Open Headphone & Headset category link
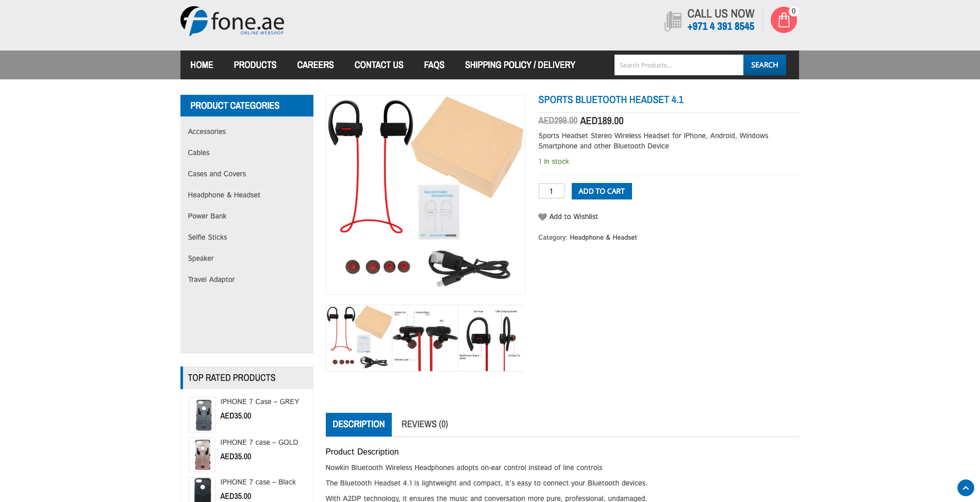 point(603,238)
